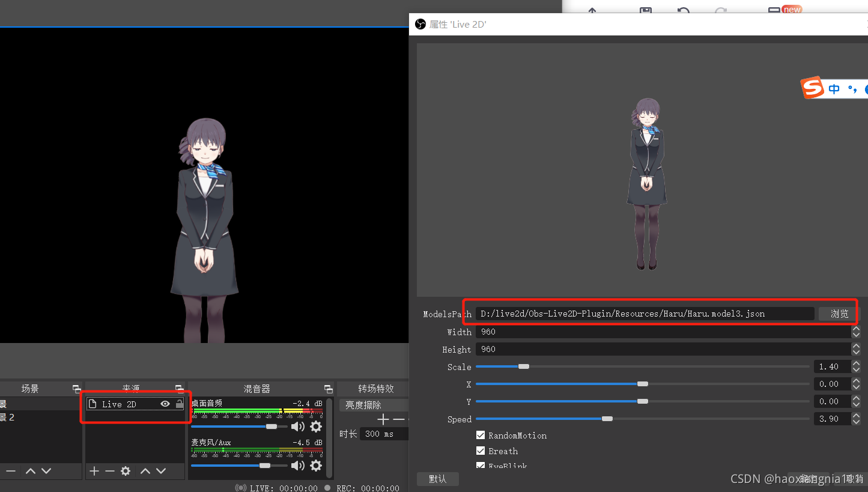Add a transition with plus icon
This screenshot has width=868, height=492.
pyautogui.click(x=383, y=419)
